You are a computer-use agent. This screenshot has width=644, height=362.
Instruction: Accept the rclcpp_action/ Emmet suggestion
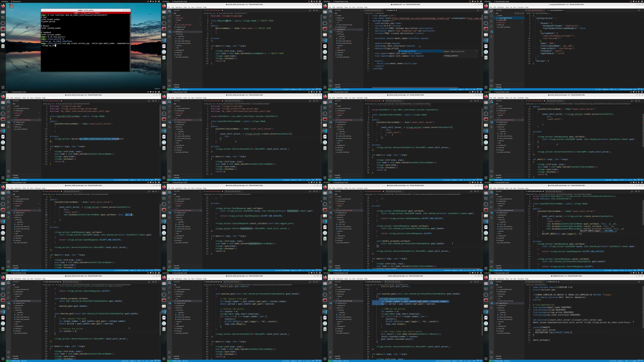(x=421, y=51)
